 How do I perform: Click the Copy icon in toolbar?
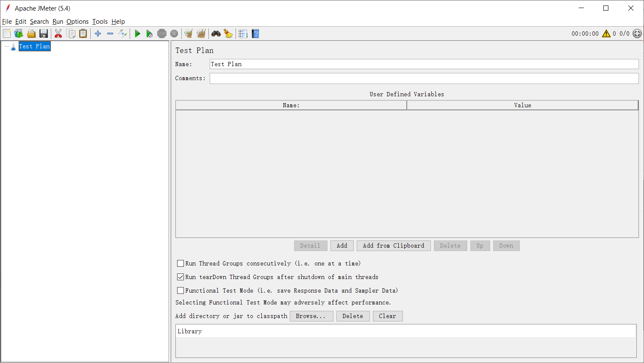point(71,34)
